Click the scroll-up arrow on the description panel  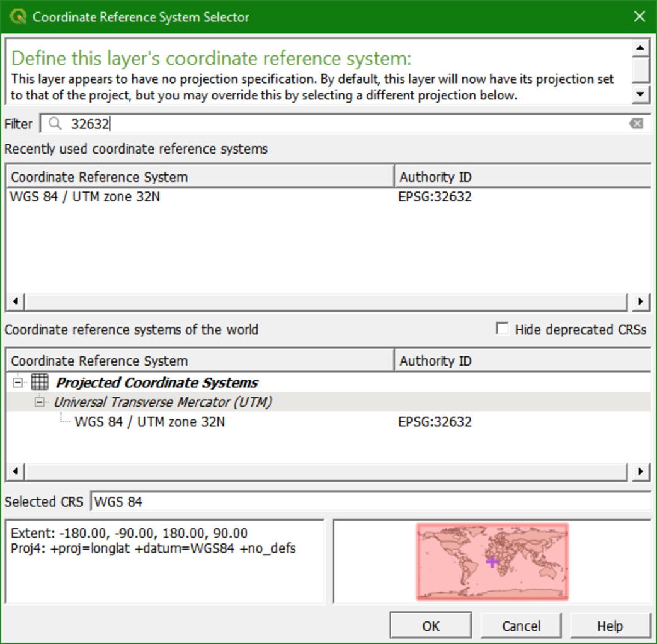[x=641, y=47]
